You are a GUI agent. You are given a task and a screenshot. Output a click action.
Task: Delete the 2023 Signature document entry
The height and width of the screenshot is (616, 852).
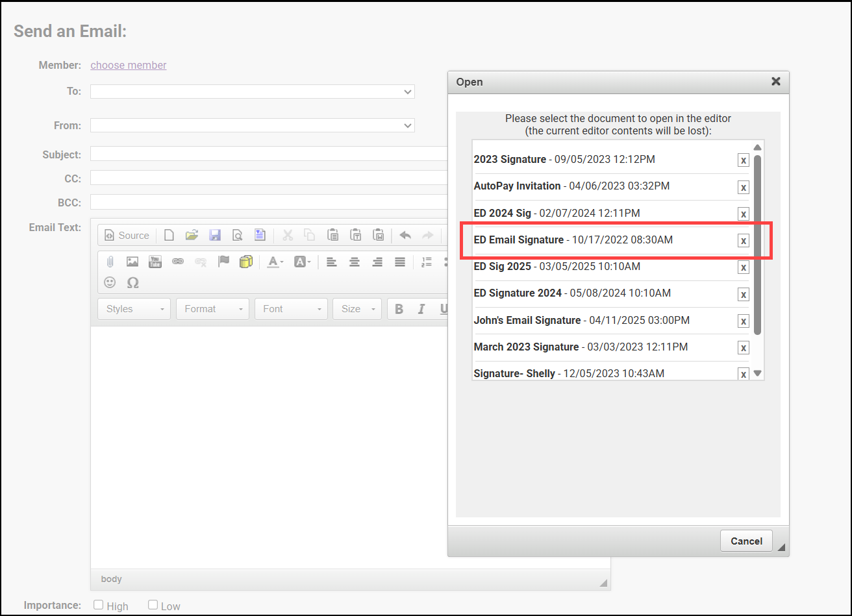(x=743, y=161)
